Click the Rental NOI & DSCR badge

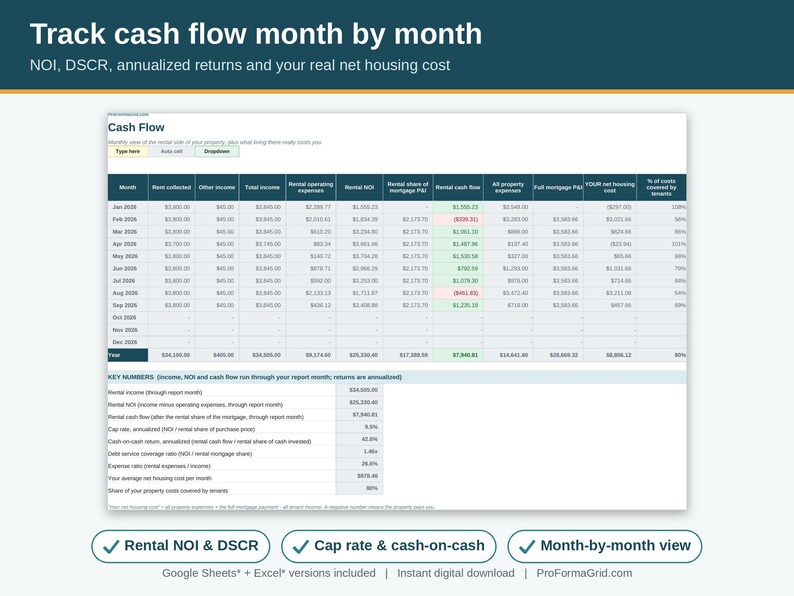pos(180,546)
